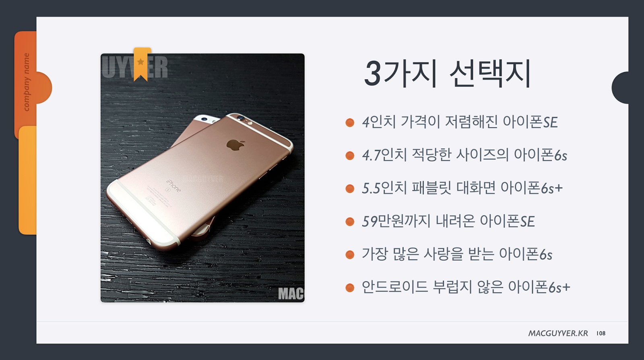Image resolution: width=644 pixels, height=360 pixels.
Task: Click the Apple logo on the iPhone
Action: [x=236, y=145]
